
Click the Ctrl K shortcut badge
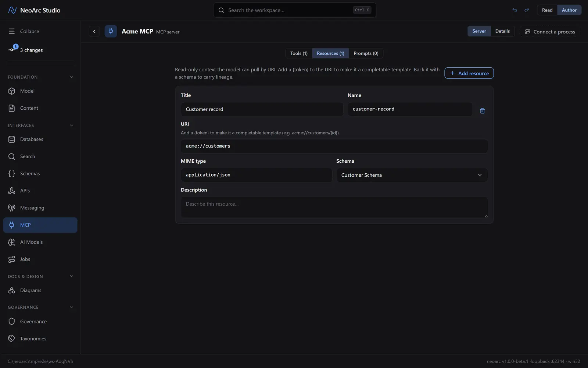coord(362,10)
